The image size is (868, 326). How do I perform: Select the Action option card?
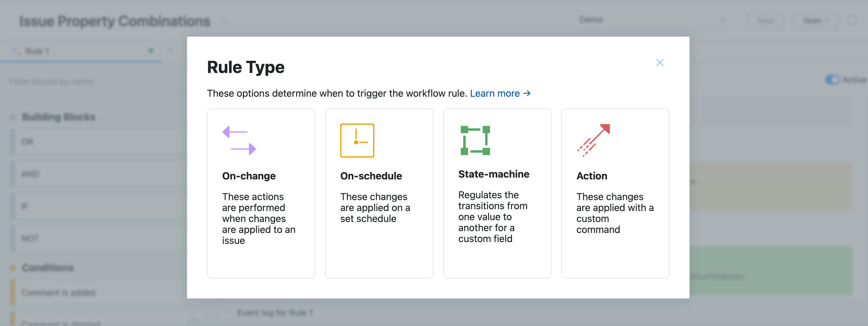click(615, 193)
